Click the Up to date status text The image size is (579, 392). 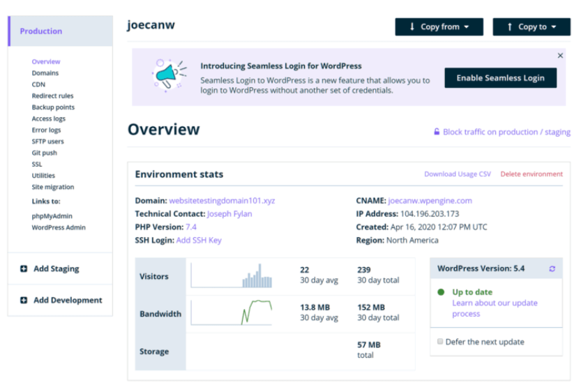click(472, 292)
